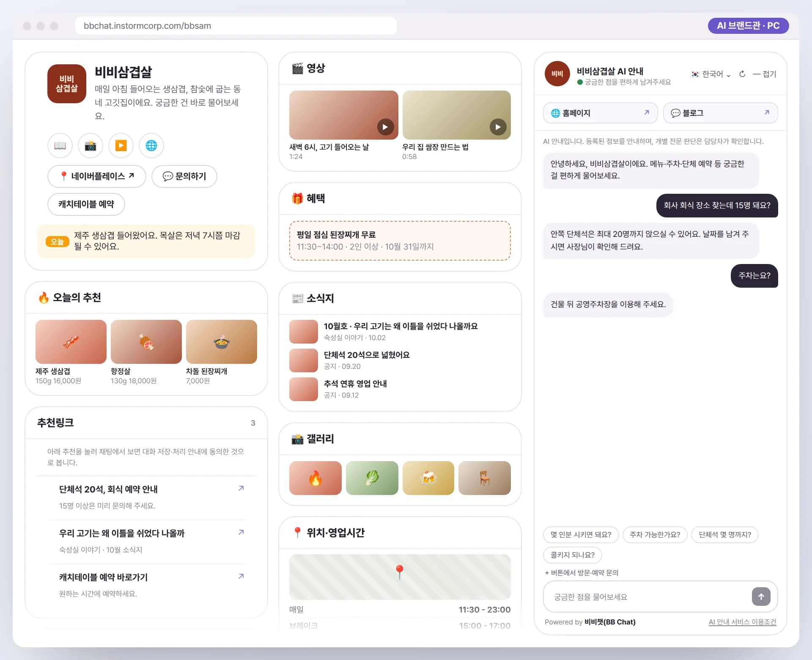Click the arrow icon beside 단체석 20석, 회식 예약 안내
The width and height of the screenshot is (812, 660).
tap(241, 488)
